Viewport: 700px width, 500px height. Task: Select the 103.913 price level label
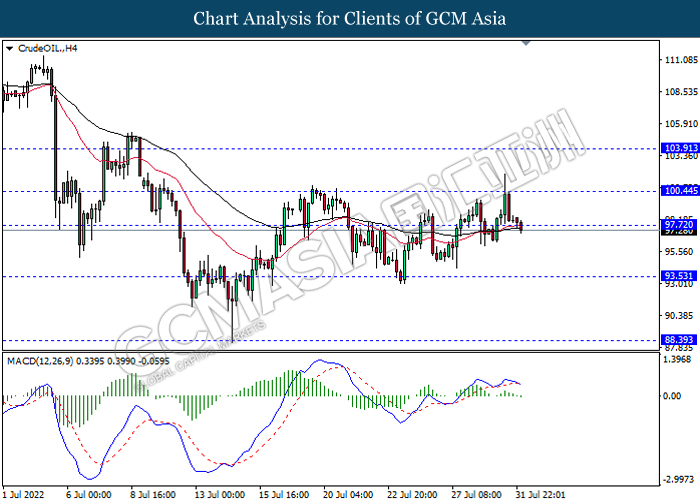[x=679, y=148]
